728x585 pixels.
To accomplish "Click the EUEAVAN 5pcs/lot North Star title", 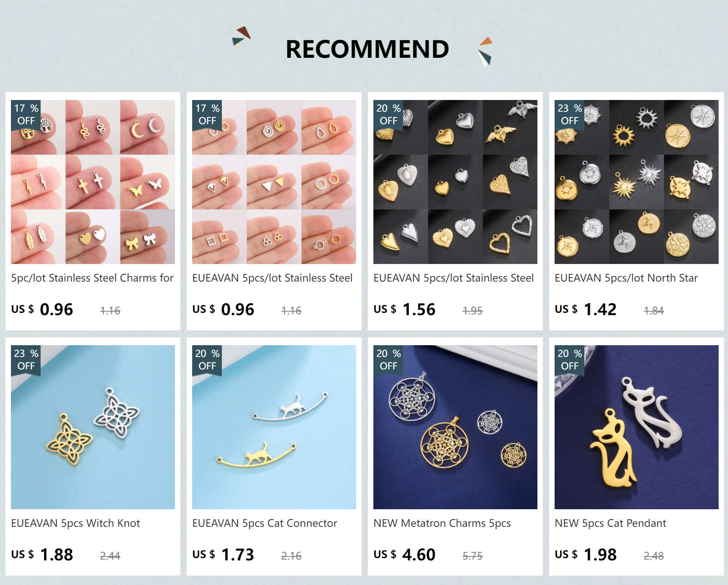I will coord(626,278).
